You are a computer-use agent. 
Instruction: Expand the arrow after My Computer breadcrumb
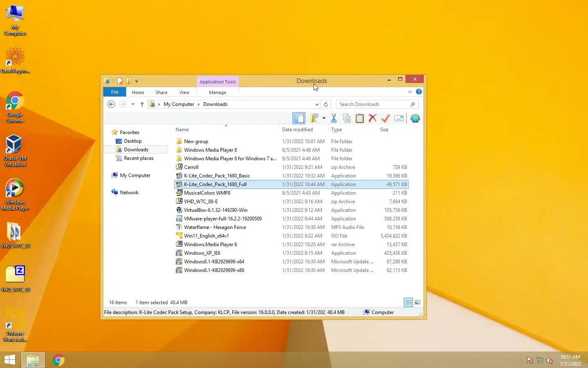coord(199,104)
